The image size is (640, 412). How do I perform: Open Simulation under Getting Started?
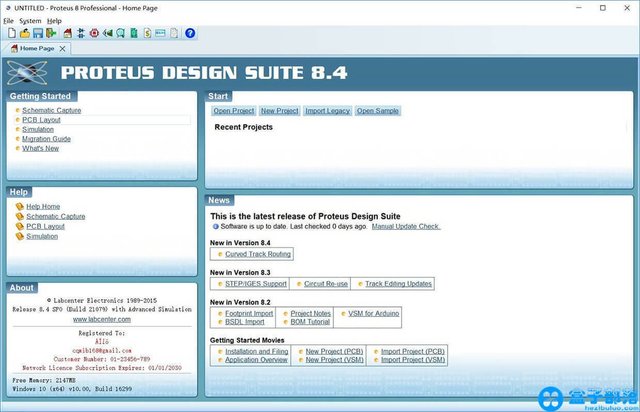[38, 129]
